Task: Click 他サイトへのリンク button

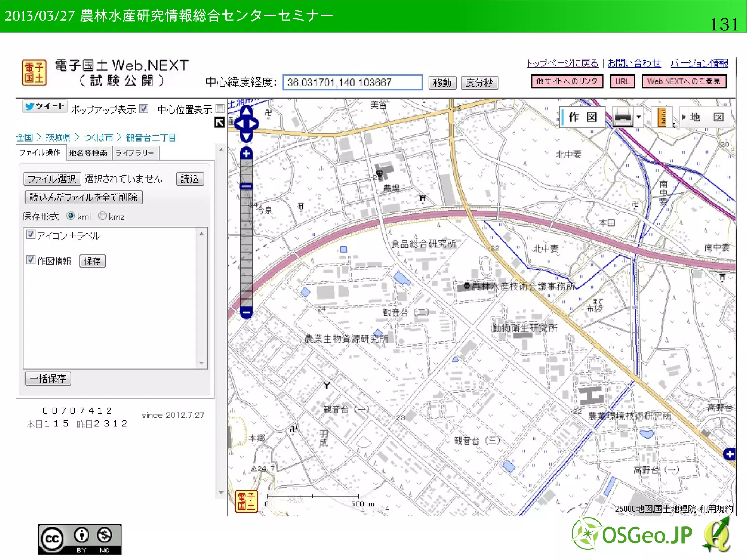Action: (x=567, y=81)
